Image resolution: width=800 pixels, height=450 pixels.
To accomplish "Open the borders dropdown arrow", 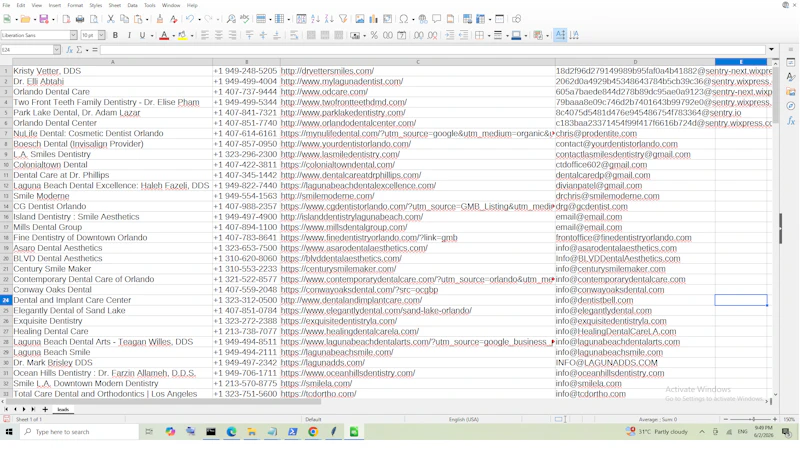I will coord(489,36).
